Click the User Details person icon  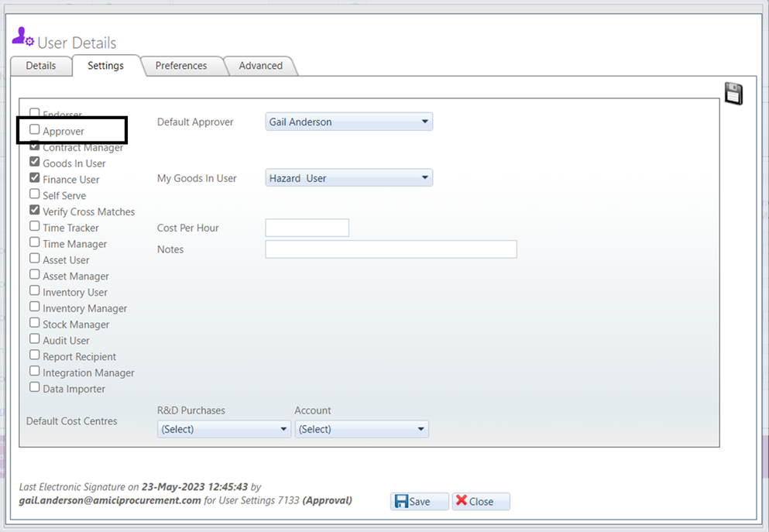coord(22,36)
